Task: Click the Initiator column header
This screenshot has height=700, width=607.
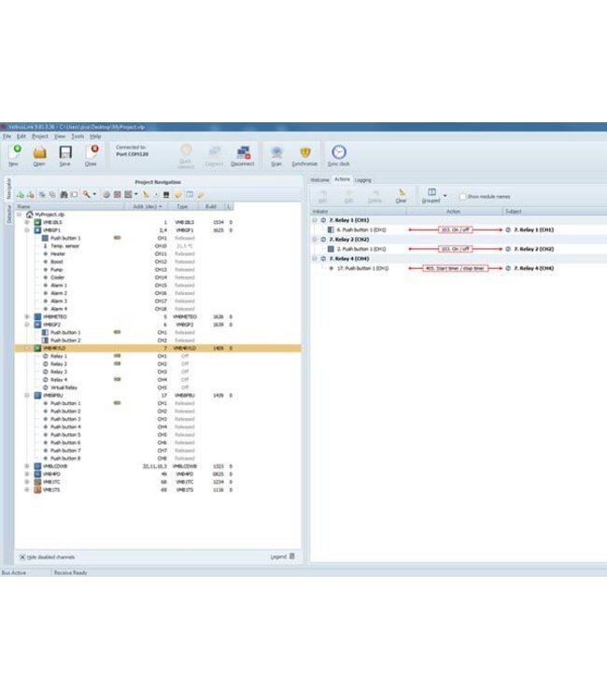Action: tap(358, 211)
